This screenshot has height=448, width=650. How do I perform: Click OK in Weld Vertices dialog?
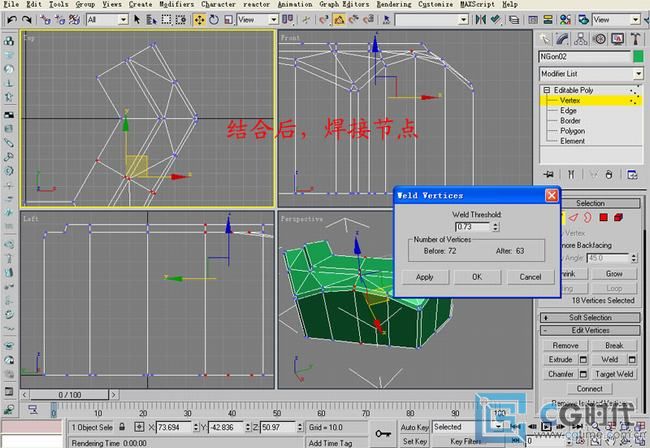(477, 277)
